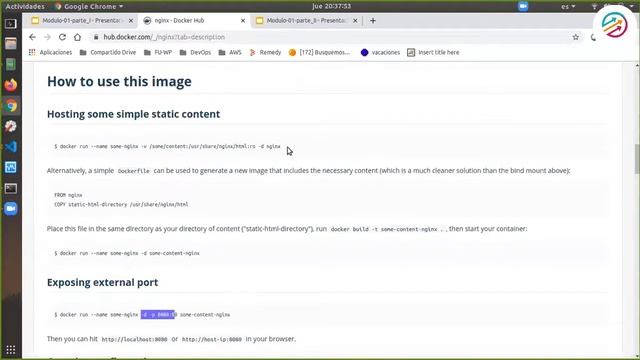Open LibreOffice Calc from the dock
Image resolution: width=640 pixels, height=360 pixels.
(x=11, y=64)
